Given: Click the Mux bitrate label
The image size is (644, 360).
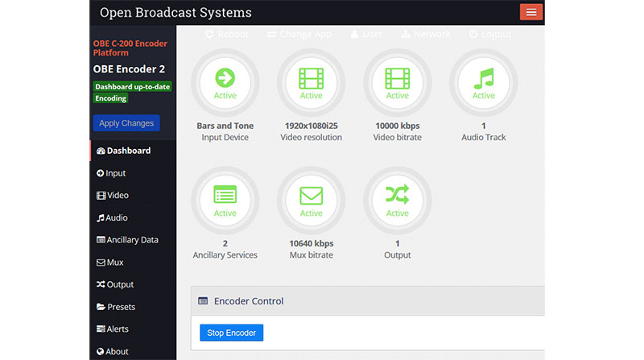Looking at the screenshot, I should [312, 254].
